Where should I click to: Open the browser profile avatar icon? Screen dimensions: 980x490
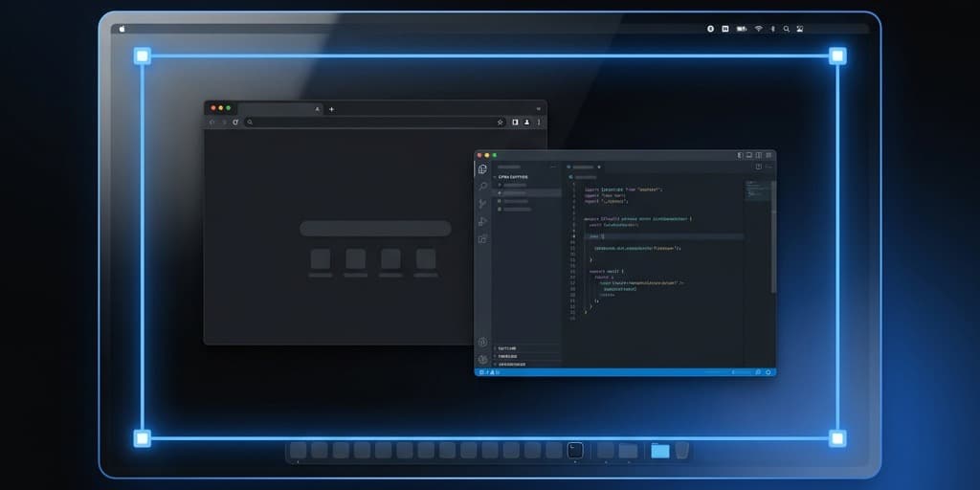(527, 122)
